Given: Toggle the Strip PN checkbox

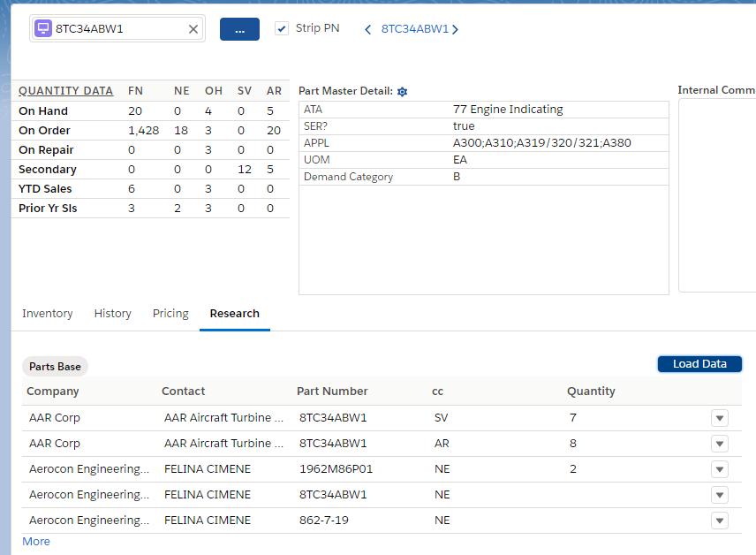Looking at the screenshot, I should 282,28.
